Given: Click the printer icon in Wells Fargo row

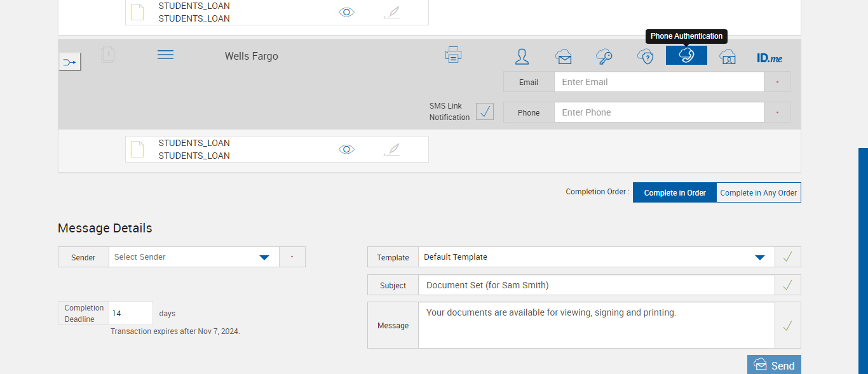Looking at the screenshot, I should [453, 55].
